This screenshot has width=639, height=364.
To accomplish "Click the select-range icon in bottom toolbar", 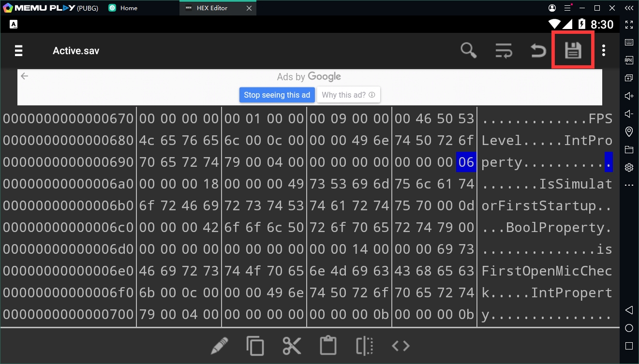I will pos(364,346).
